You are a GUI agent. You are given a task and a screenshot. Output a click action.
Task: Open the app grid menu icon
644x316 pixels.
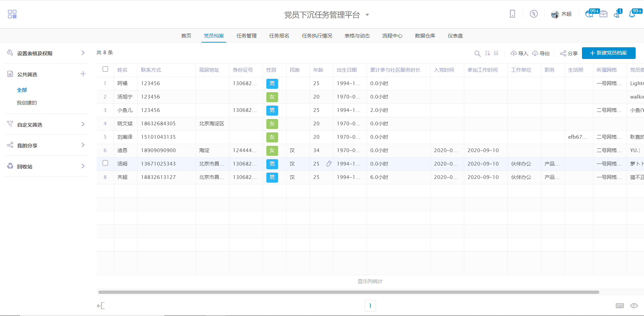(x=12, y=14)
